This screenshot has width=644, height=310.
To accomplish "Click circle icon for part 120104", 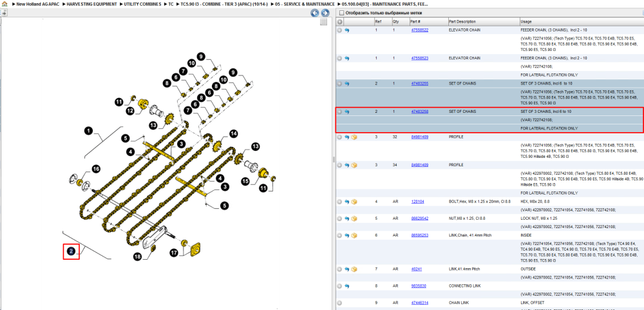I will tap(339, 202).
